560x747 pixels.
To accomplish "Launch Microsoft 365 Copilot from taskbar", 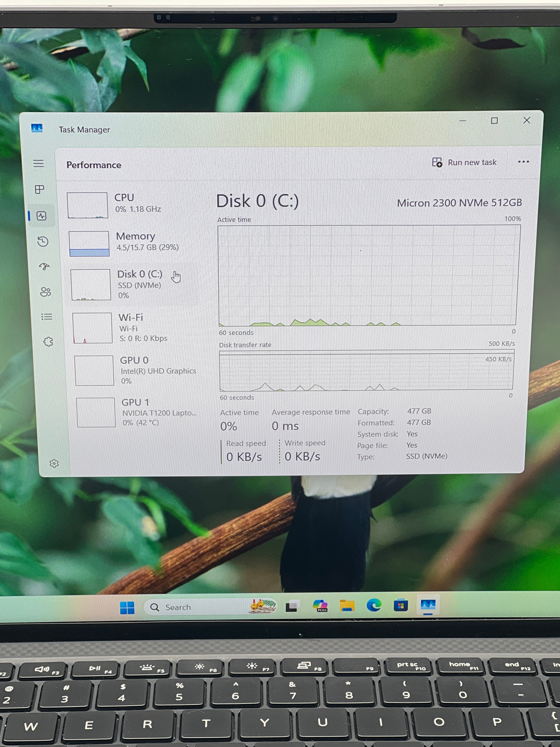I will coord(320,606).
